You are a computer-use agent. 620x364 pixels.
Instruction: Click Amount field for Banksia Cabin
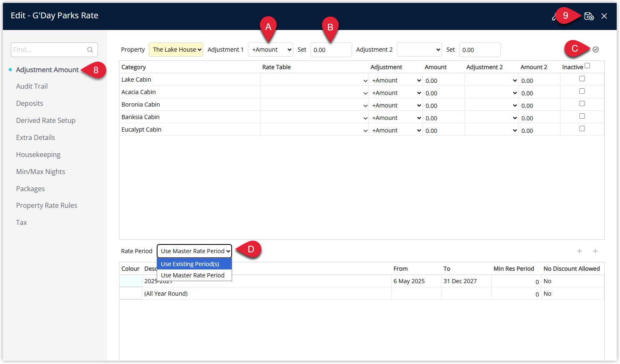[x=443, y=118]
